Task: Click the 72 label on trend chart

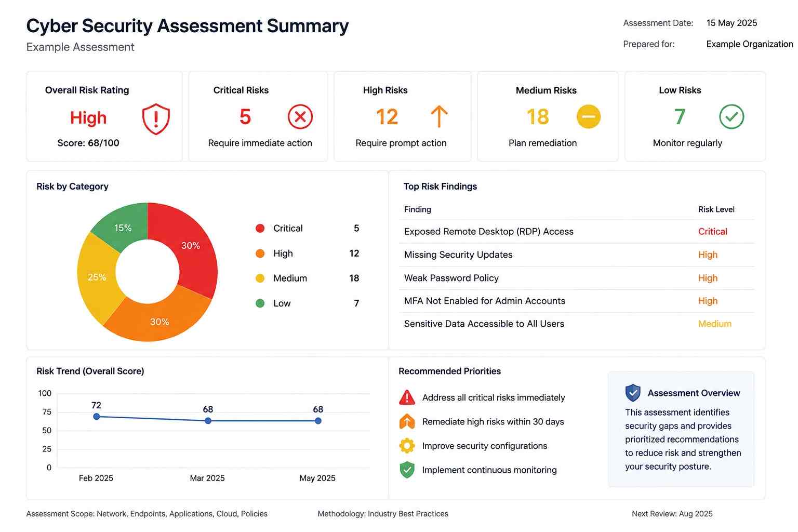Action: (96, 405)
